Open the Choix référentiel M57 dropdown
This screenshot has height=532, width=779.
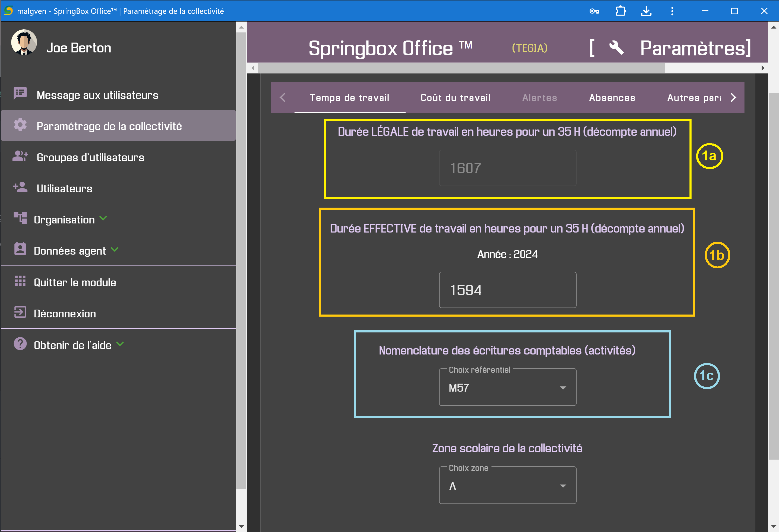pyautogui.click(x=508, y=387)
